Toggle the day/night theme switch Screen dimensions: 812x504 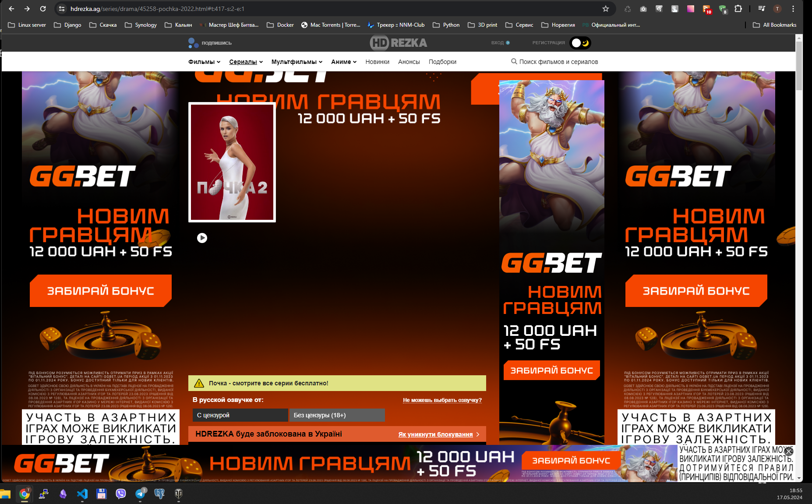pos(580,42)
